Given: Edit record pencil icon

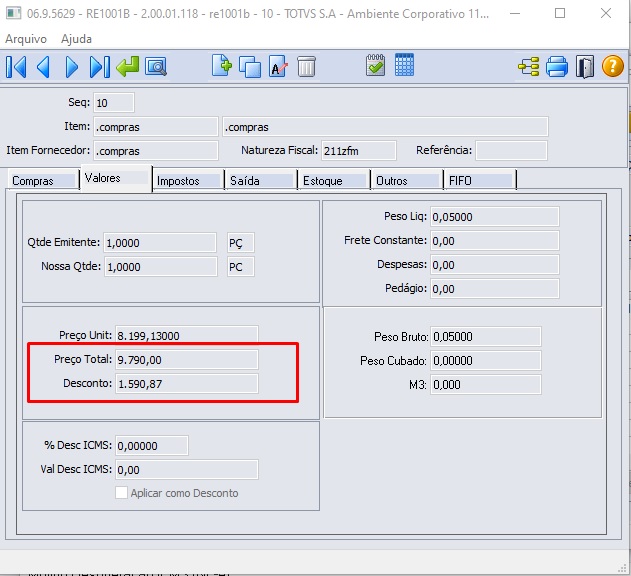Looking at the screenshot, I should (278, 66).
